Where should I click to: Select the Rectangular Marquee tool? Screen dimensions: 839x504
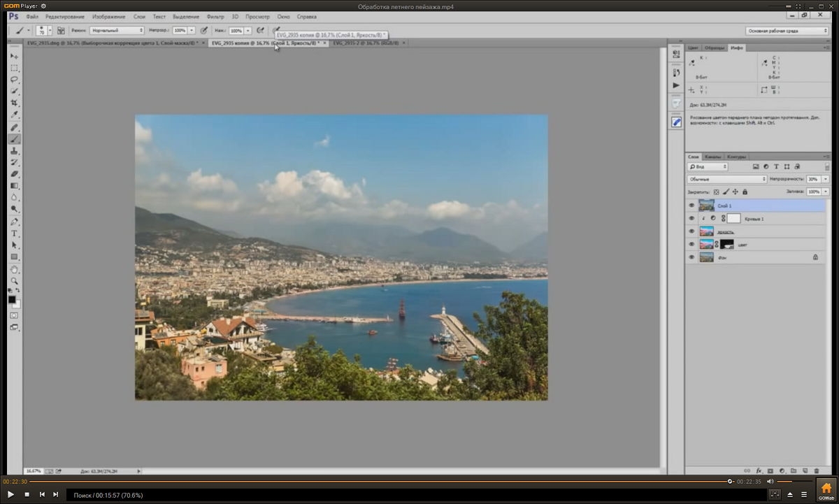(15, 68)
